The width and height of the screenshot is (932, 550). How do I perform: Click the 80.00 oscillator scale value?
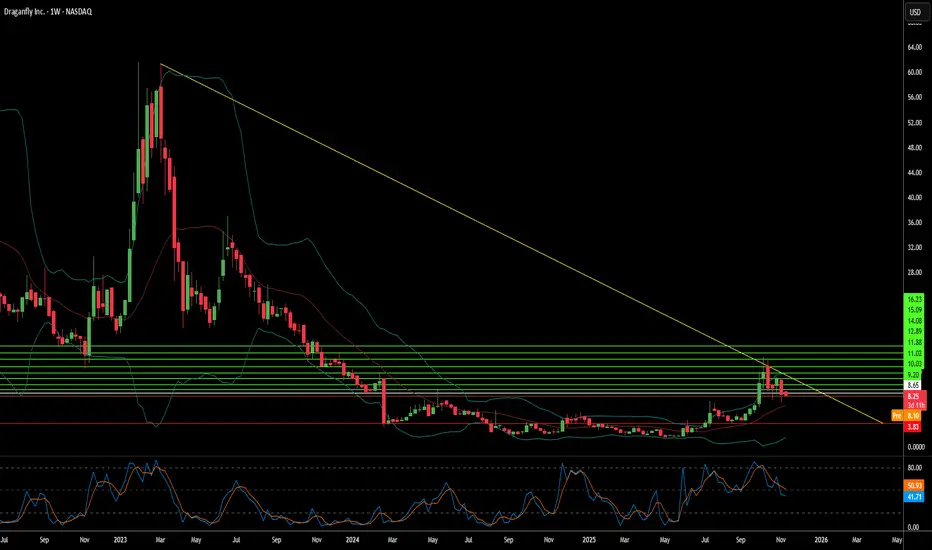click(x=914, y=468)
